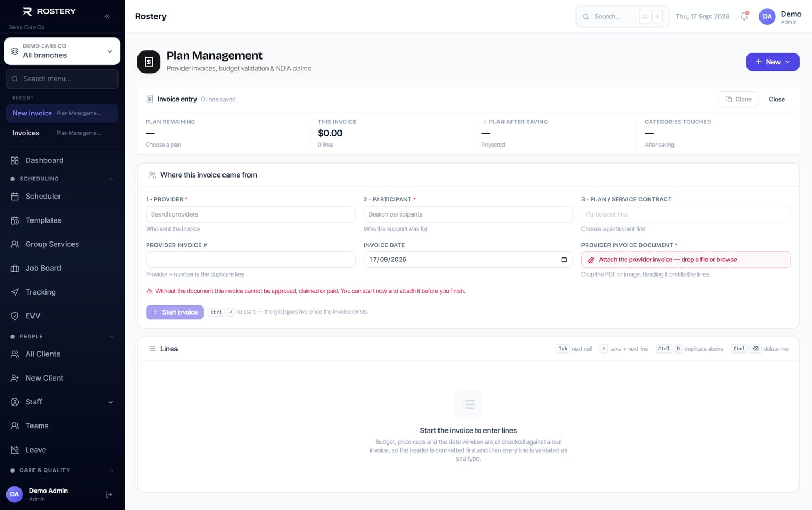Click the warning triangle icon in the red notice
812x510 pixels.
(x=149, y=291)
